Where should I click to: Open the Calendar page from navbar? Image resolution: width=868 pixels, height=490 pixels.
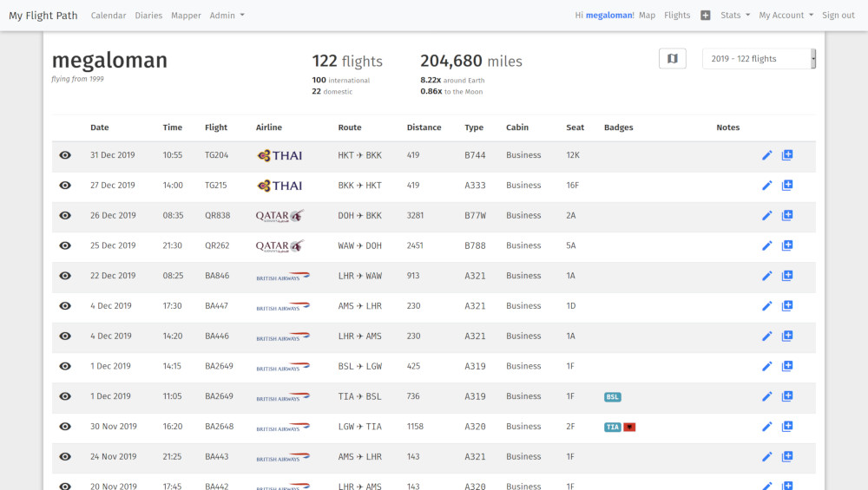(x=108, y=16)
